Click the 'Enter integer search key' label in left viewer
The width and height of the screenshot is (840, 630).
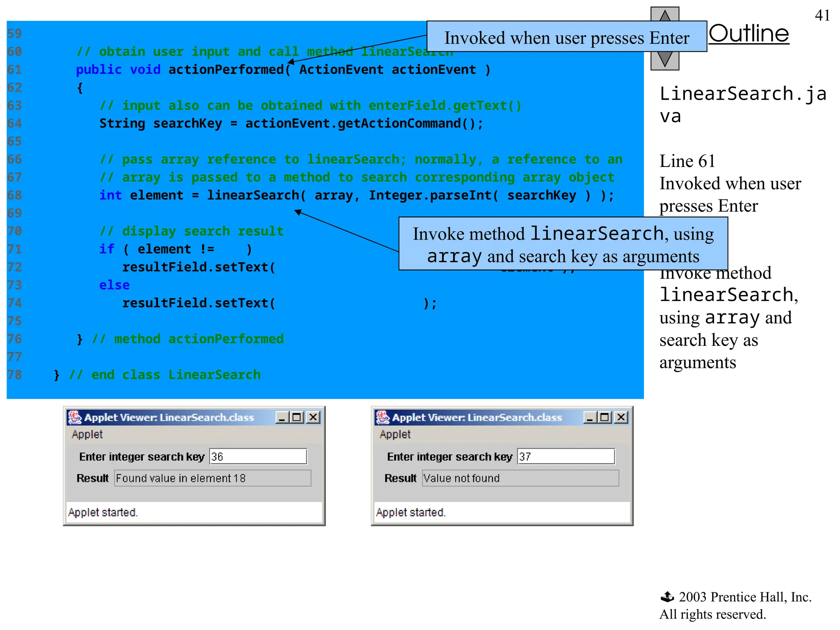point(142,457)
